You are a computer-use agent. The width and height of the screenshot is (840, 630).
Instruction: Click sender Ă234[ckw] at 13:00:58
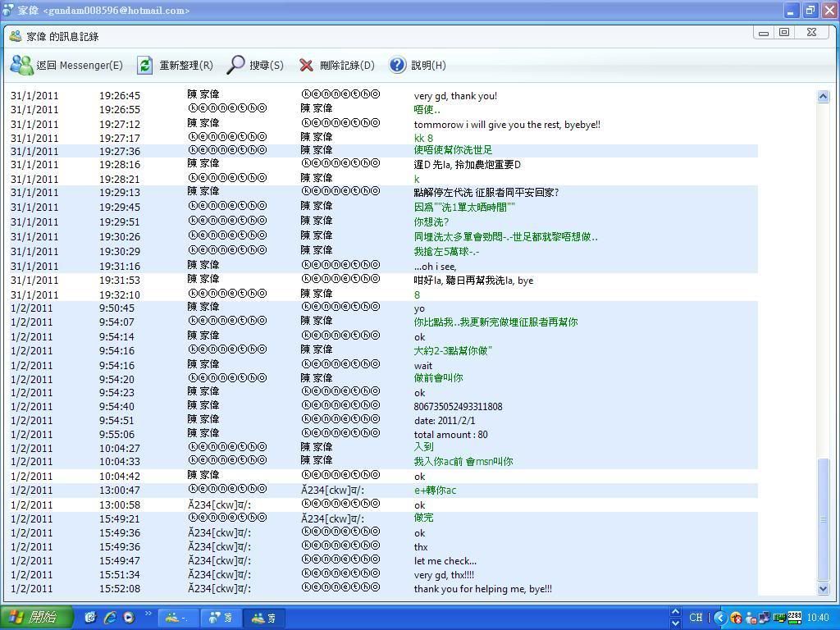coord(219,504)
